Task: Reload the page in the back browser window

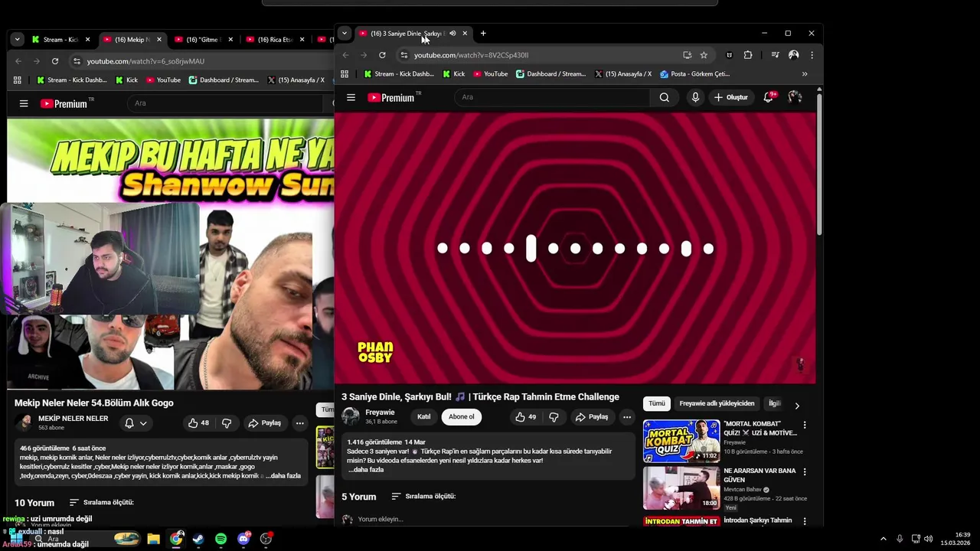Action: [55, 61]
